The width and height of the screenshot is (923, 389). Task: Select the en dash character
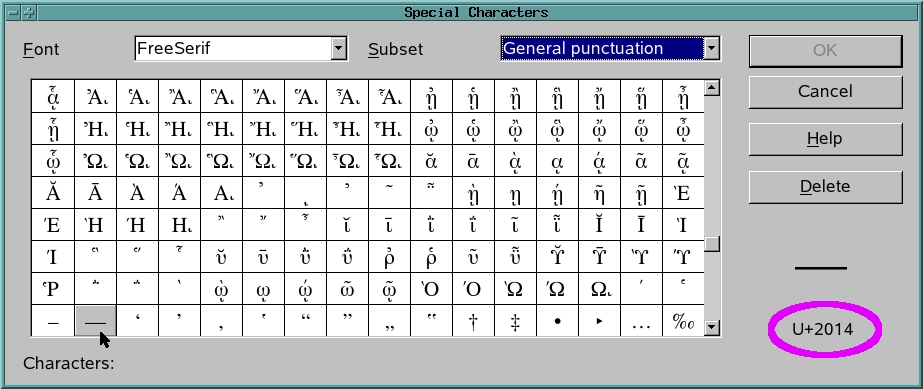(x=53, y=321)
